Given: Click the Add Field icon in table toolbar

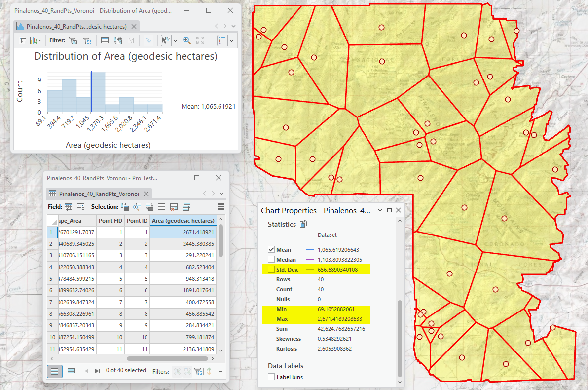Looking at the screenshot, I should 68,207.
